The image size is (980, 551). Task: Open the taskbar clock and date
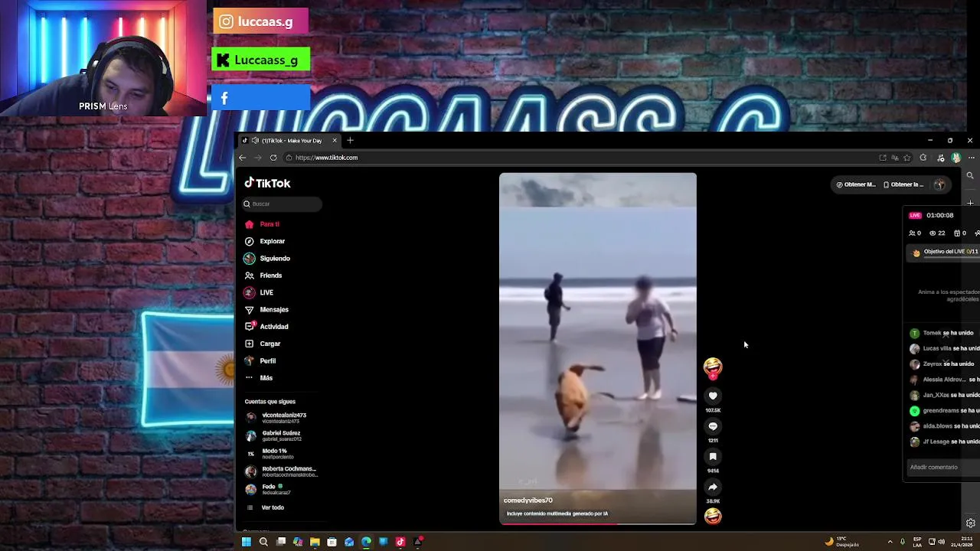pos(962,542)
